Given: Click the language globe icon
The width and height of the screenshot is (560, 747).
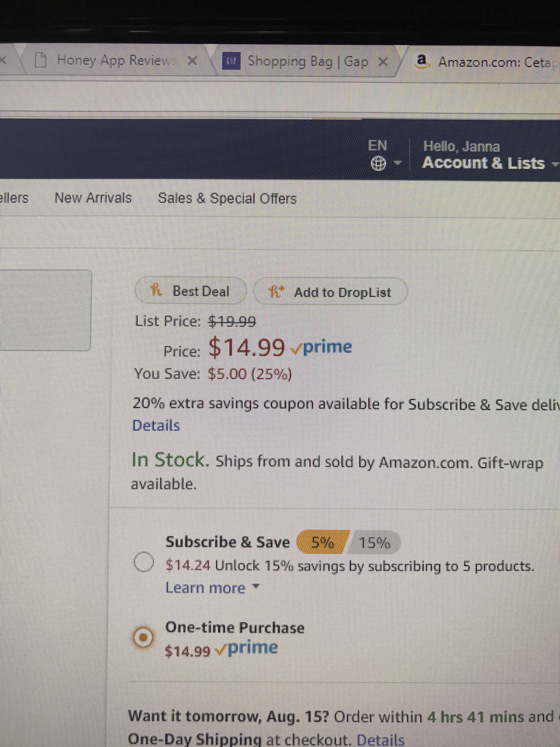Looking at the screenshot, I should [378, 164].
